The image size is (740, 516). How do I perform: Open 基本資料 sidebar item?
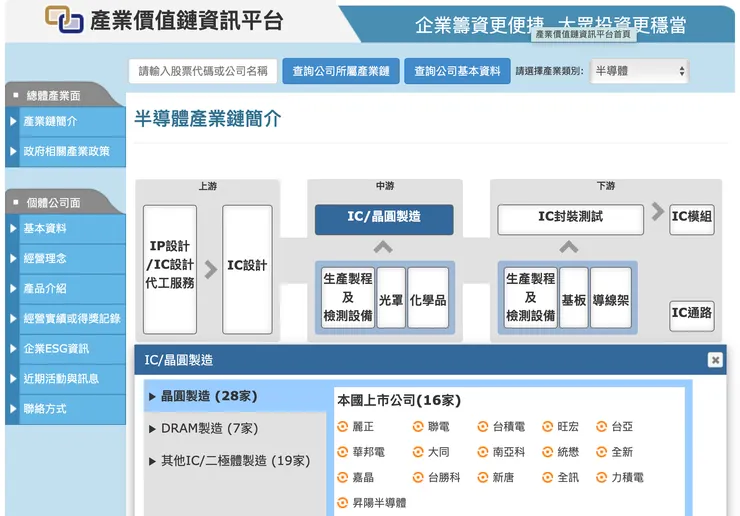(x=72, y=229)
